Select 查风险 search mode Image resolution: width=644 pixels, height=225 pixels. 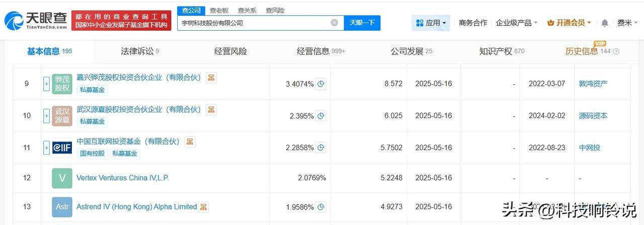pyautogui.click(x=275, y=10)
